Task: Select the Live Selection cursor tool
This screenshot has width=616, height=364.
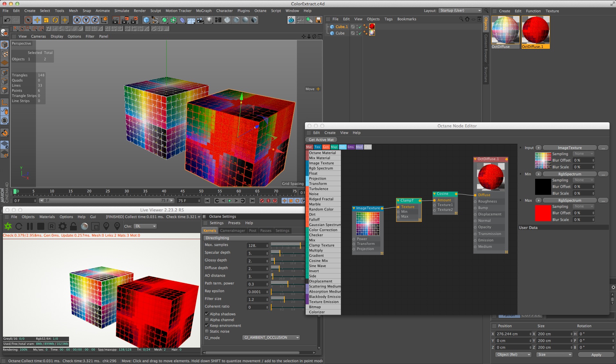Action: click(28, 20)
